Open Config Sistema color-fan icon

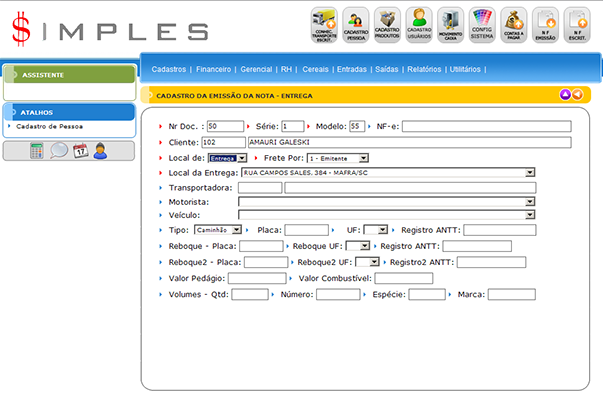pyautogui.click(x=482, y=25)
